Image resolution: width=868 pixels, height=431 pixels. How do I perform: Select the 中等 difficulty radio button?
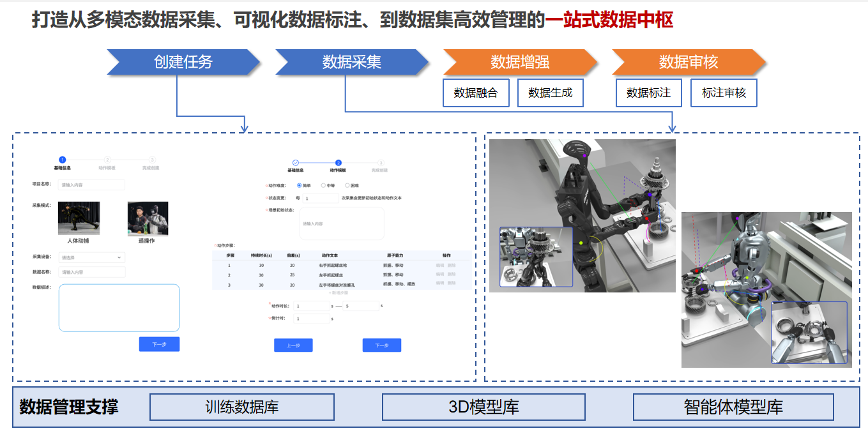point(323,185)
